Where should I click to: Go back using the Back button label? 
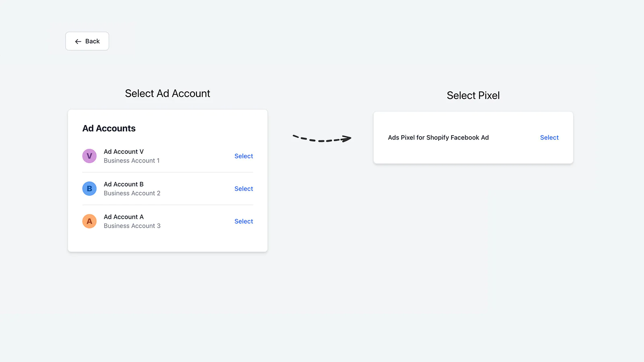[x=92, y=41]
